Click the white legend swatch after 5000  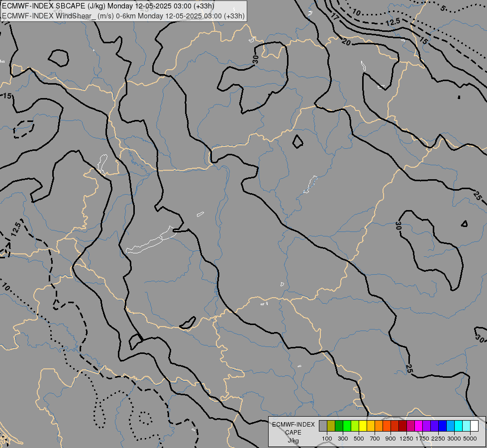click(474, 426)
